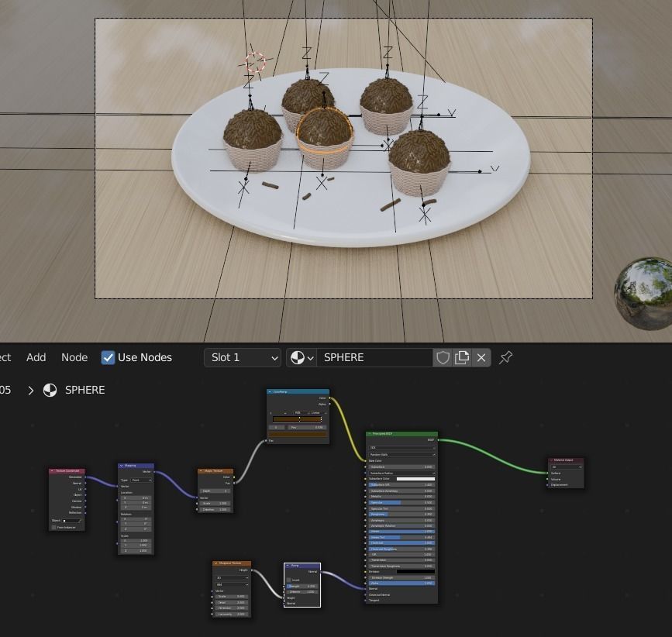Viewport: 672px width, 637px height.
Task: Click the new material duplicate icon
Action: 462,357
